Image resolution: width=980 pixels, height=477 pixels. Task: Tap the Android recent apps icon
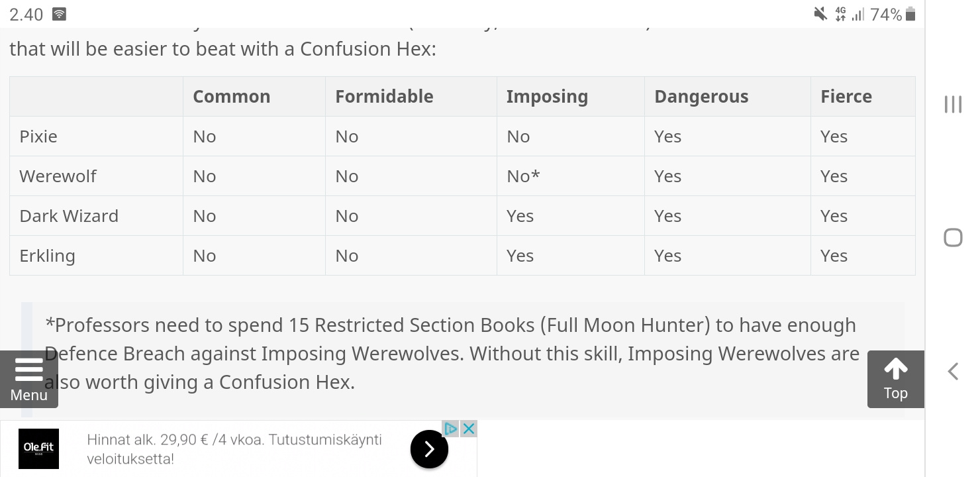tap(953, 105)
